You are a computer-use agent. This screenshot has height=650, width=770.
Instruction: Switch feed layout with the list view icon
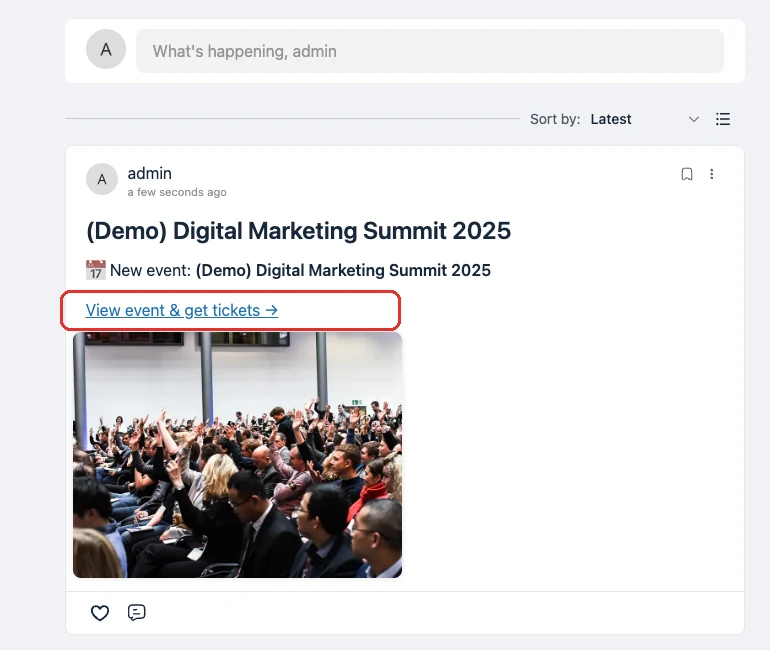(723, 119)
